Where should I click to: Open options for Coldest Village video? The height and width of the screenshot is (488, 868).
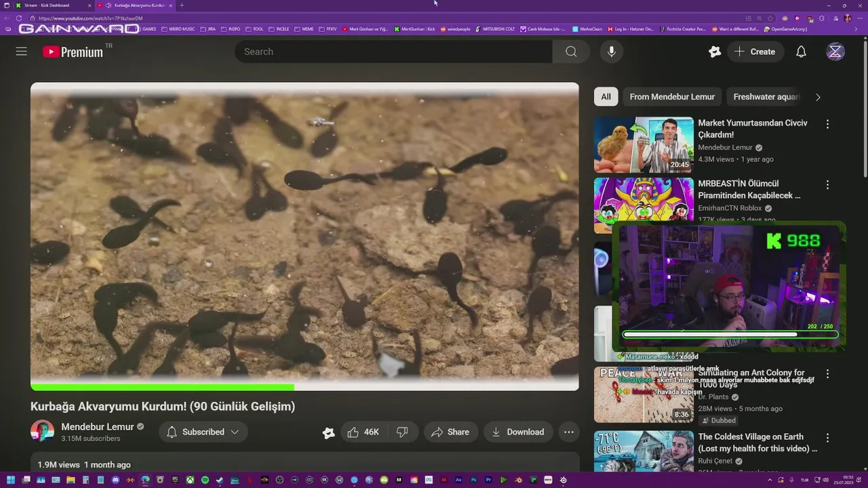827,438
